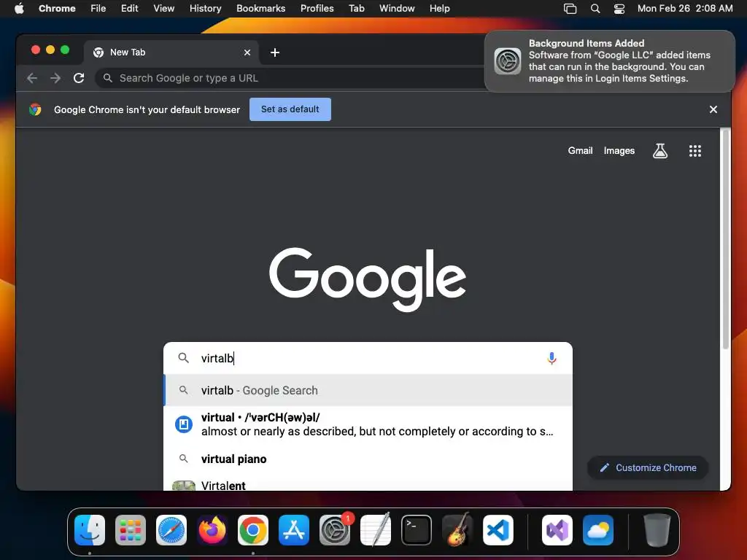The width and height of the screenshot is (747, 560).
Task: Open the View menu
Action: 163,9
